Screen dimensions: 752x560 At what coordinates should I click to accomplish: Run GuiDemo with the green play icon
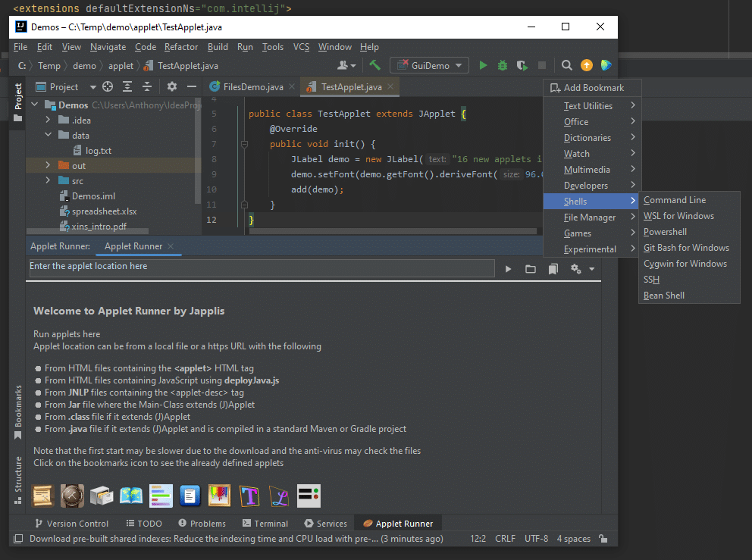pos(483,65)
